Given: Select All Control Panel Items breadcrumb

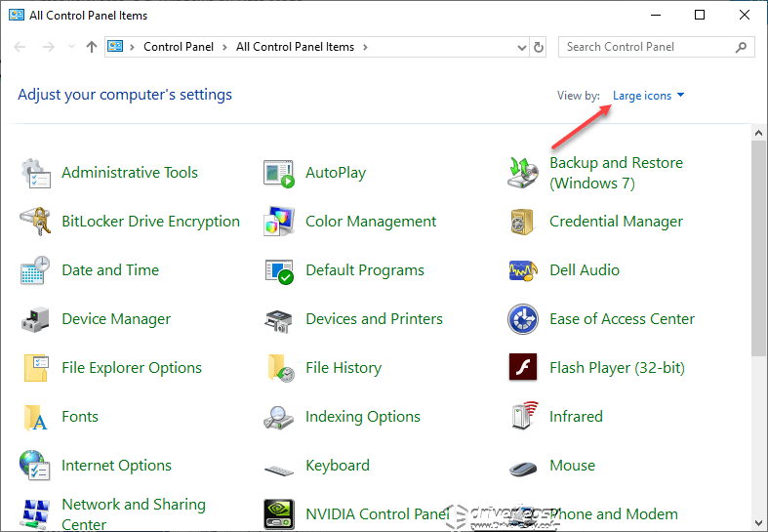Looking at the screenshot, I should tap(295, 47).
